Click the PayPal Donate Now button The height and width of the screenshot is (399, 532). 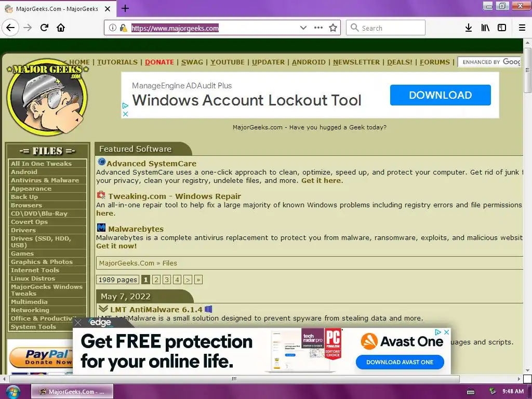pos(42,357)
